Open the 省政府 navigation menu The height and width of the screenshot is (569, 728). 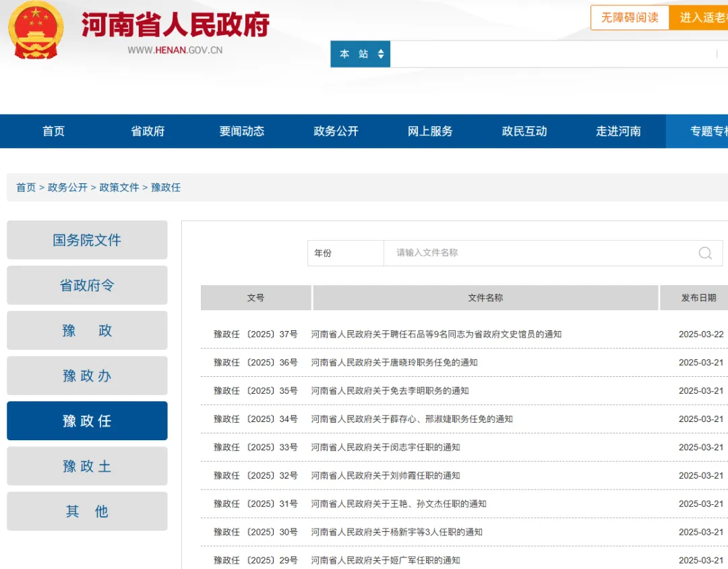pyautogui.click(x=148, y=131)
